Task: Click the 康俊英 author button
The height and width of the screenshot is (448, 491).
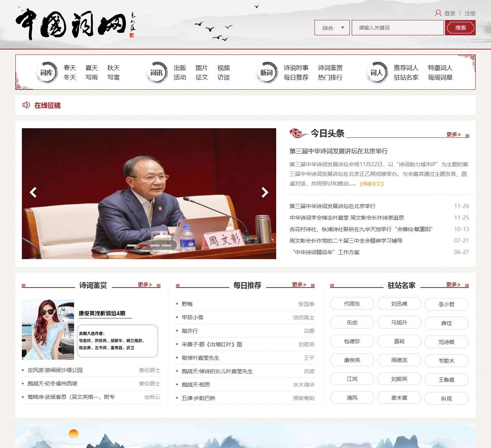Action: (352, 360)
